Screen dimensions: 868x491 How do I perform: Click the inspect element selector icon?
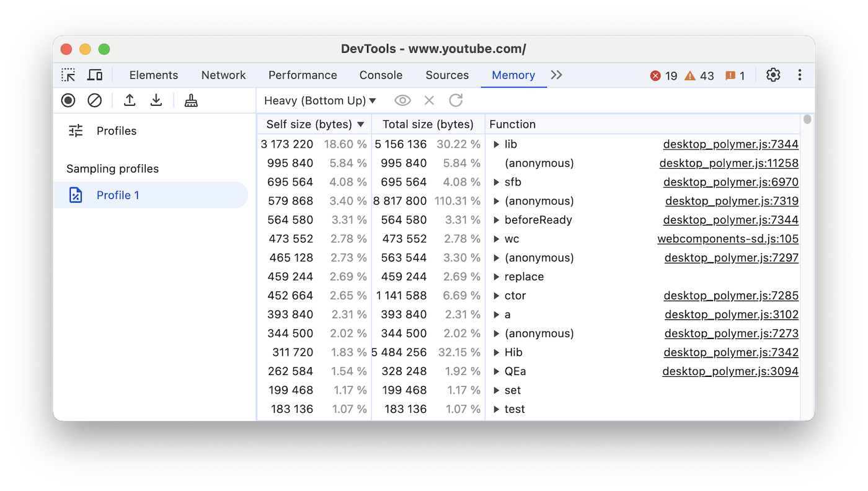pos(68,75)
